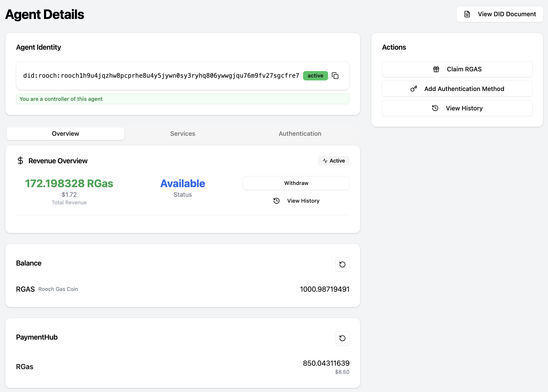Viewport: 548px width, 392px height.
Task: Click the controller notice banner
Action: point(183,99)
